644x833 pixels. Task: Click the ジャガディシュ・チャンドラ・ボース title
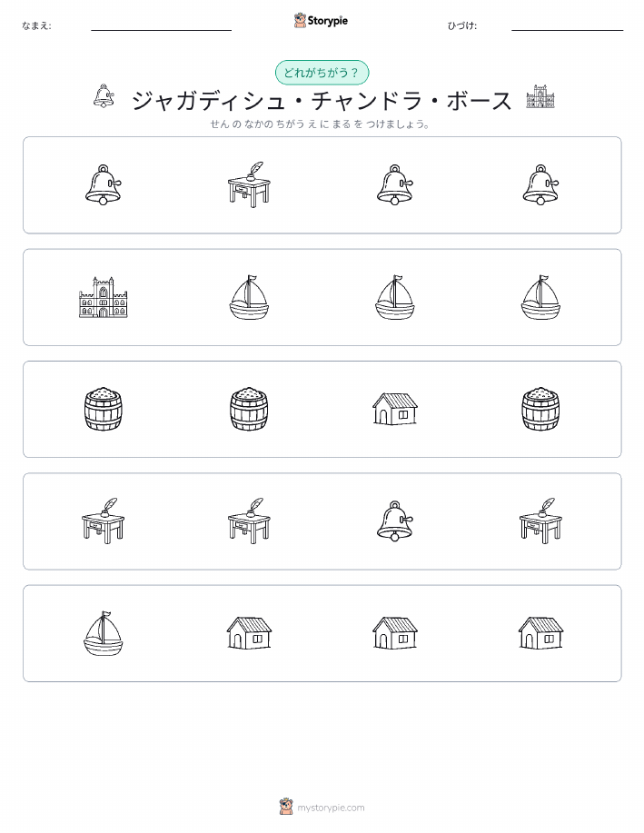[x=322, y=101]
